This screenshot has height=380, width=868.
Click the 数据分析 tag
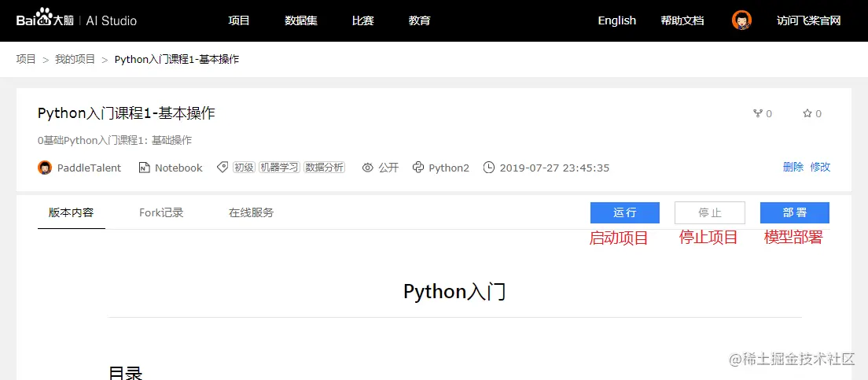point(325,168)
